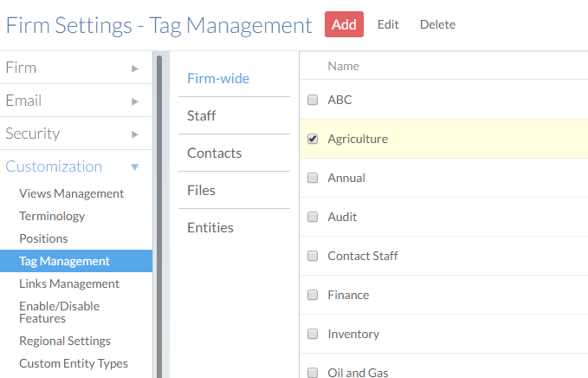
Task: Sort tags by Name column header
Action: [x=343, y=66]
